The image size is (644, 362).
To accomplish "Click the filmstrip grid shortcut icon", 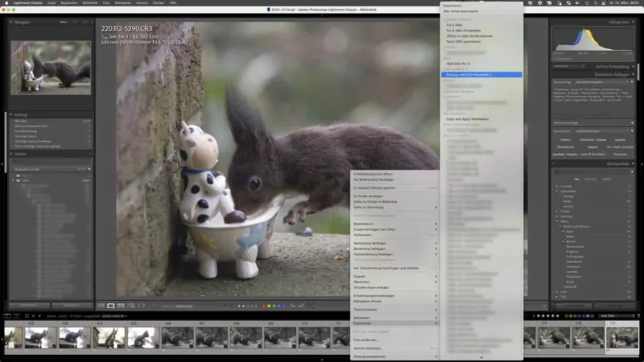I will [27, 316].
